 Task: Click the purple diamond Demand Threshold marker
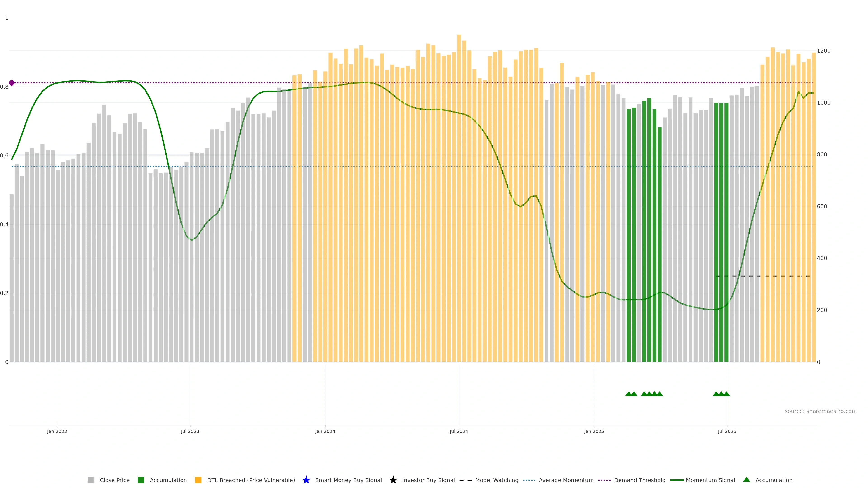click(x=12, y=83)
